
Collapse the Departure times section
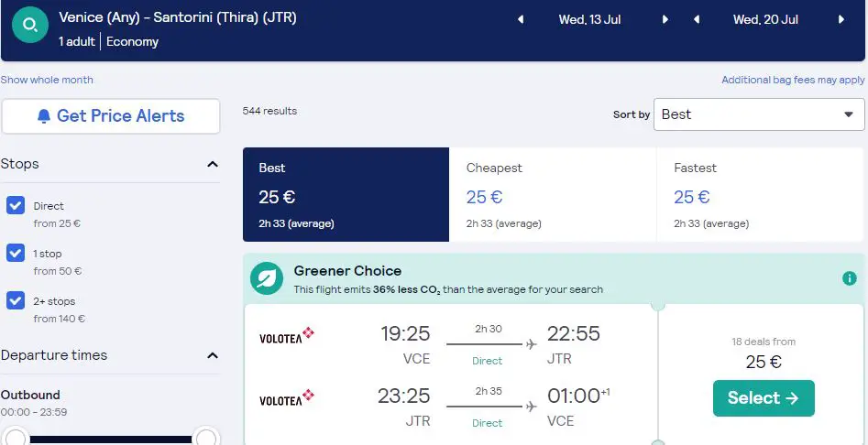tap(213, 355)
